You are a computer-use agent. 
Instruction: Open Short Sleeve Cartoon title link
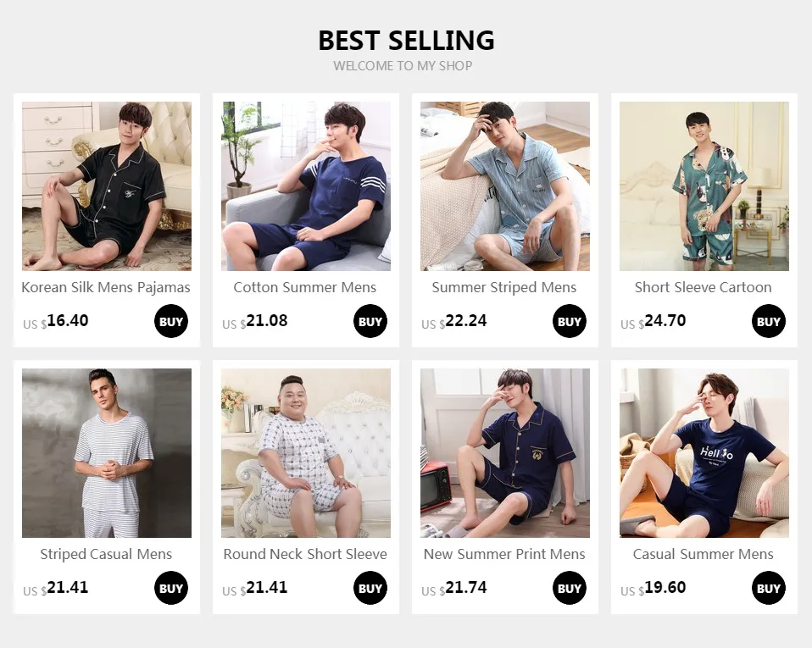704,287
